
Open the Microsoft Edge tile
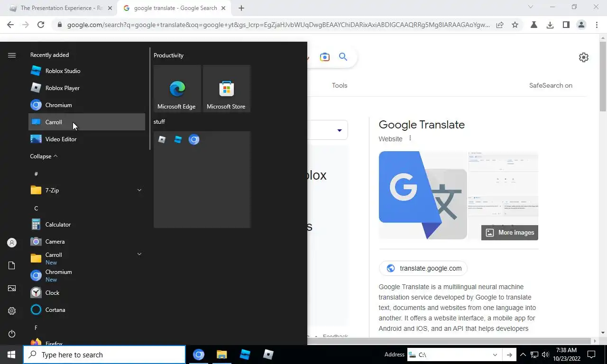[x=177, y=89]
